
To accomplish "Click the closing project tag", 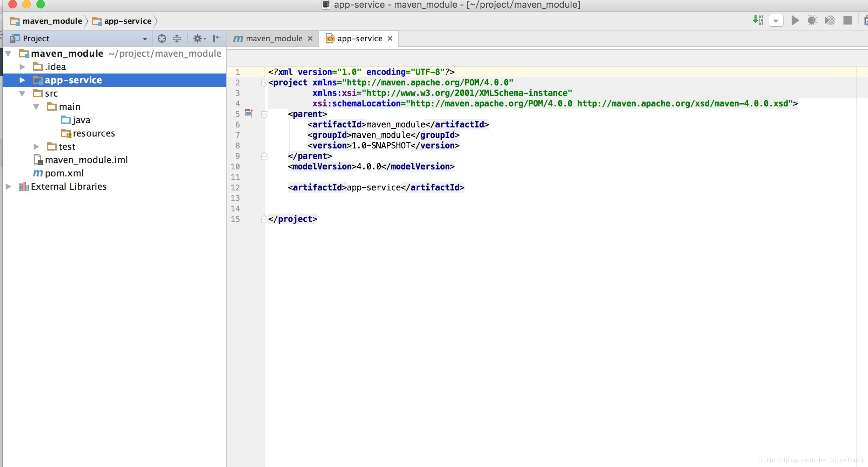I will (293, 219).
